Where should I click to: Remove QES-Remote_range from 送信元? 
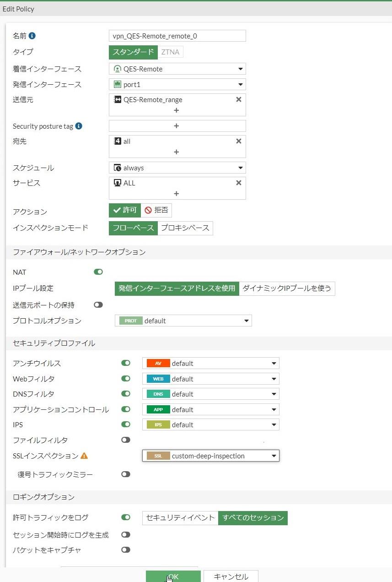click(238, 99)
